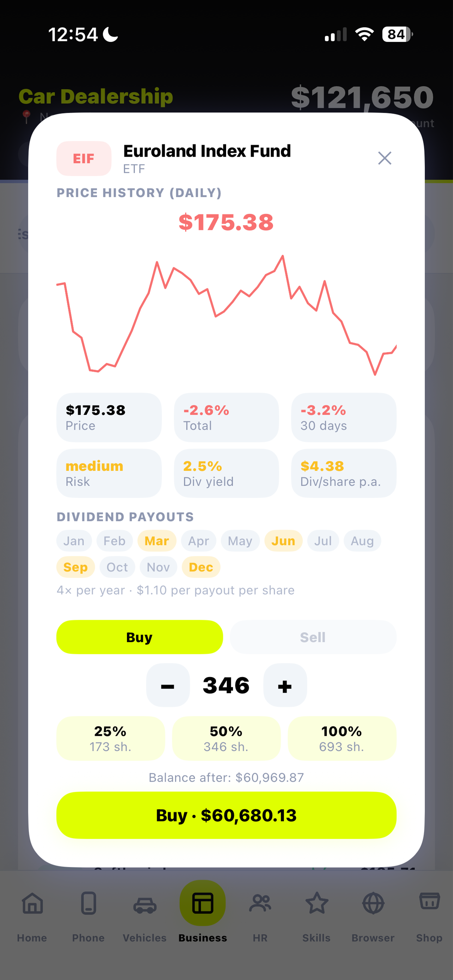Screen dimensions: 453x980
Task: Select 100% allocation of 693 shares
Action: coord(342,738)
